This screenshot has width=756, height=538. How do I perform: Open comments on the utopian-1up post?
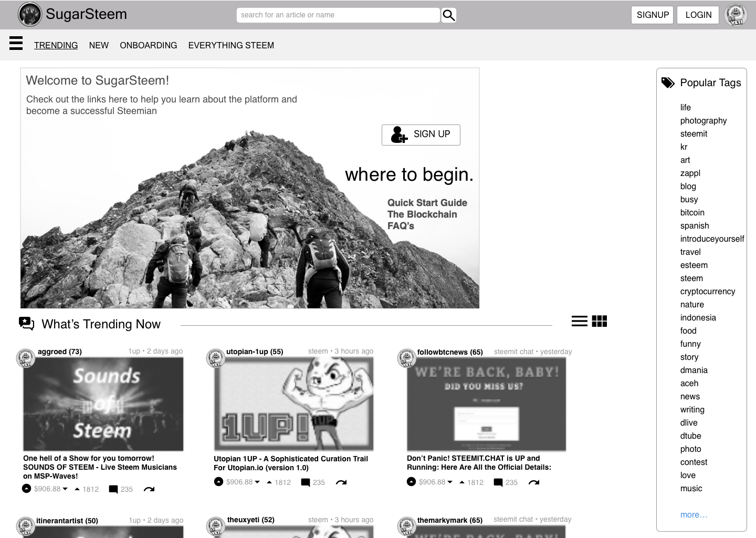[x=306, y=482]
